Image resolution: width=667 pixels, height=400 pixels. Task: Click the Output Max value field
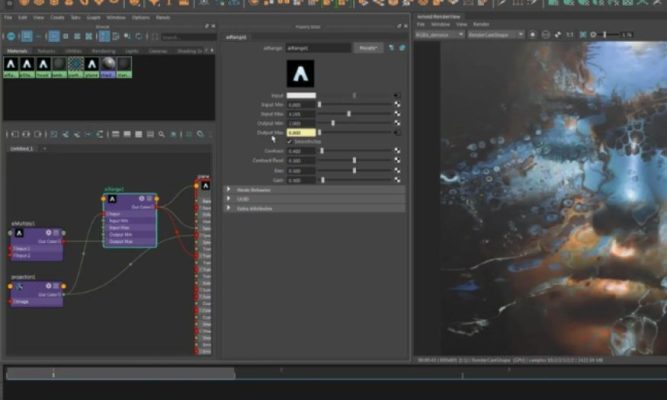pyautogui.click(x=300, y=132)
